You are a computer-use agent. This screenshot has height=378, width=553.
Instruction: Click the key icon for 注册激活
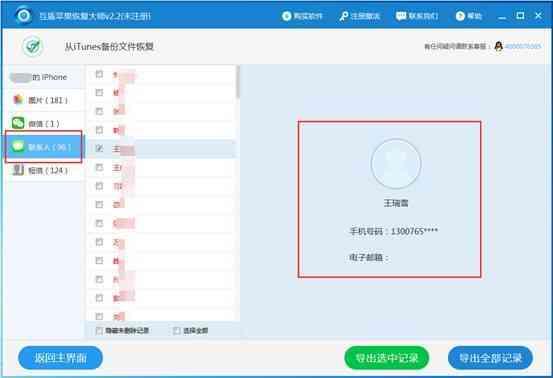click(344, 16)
